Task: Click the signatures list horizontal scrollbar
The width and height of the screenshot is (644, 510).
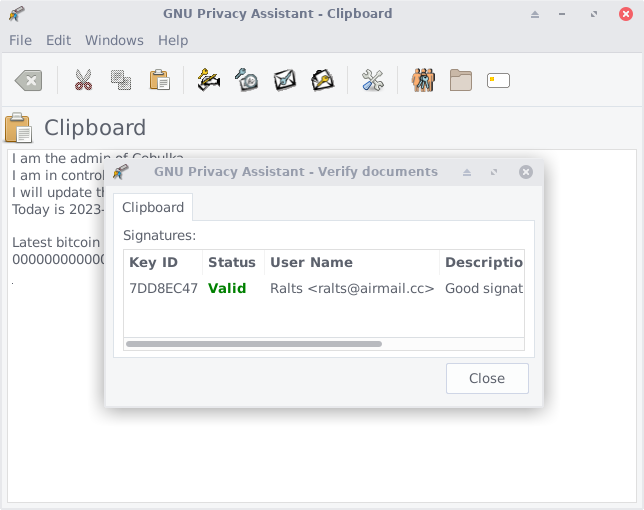Action: click(x=254, y=343)
